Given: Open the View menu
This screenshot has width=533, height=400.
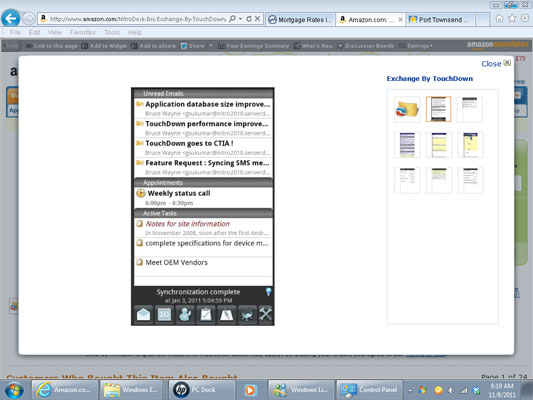Looking at the screenshot, I should click(x=55, y=32).
